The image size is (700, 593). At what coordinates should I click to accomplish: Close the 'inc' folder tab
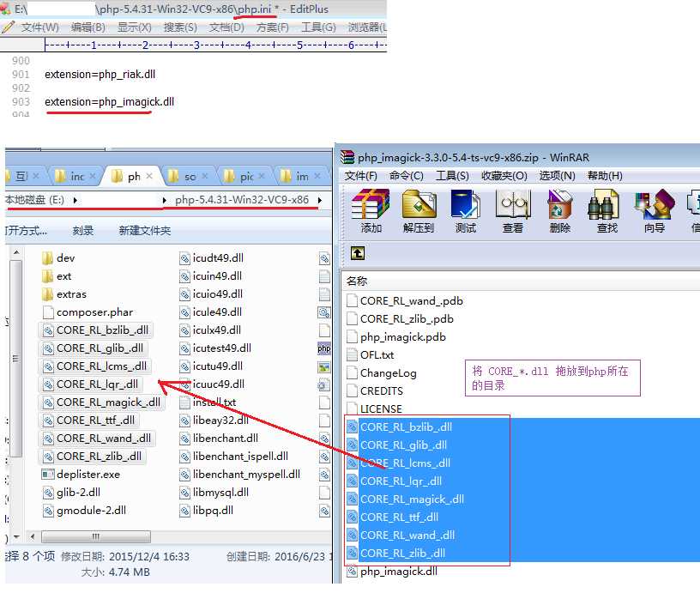[93, 177]
